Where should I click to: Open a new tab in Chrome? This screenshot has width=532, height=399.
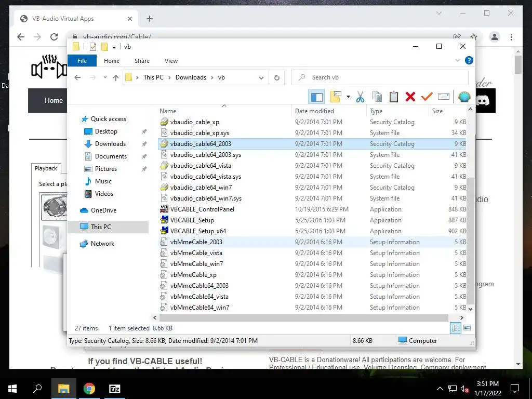pos(149,19)
